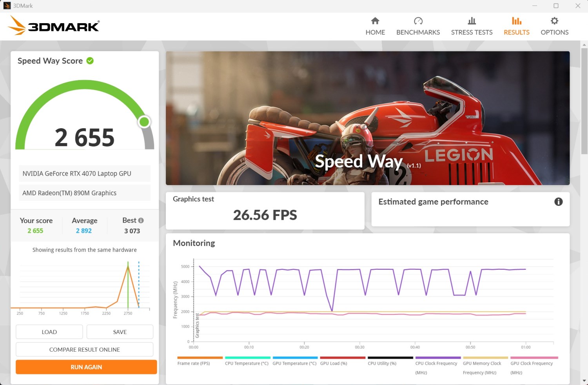588x385 pixels.
Task: Toggle the GPU Load (%) legend series
Action: (343, 361)
